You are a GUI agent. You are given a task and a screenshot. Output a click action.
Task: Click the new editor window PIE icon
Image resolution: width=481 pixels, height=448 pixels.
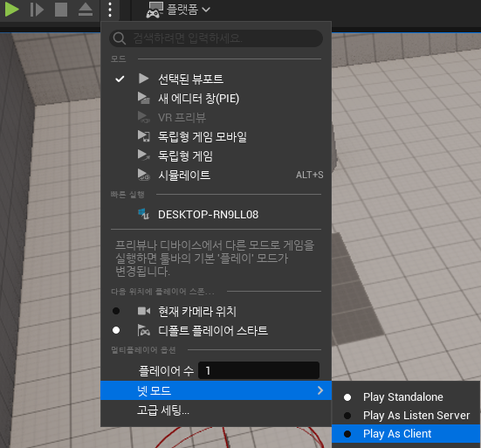pos(143,98)
